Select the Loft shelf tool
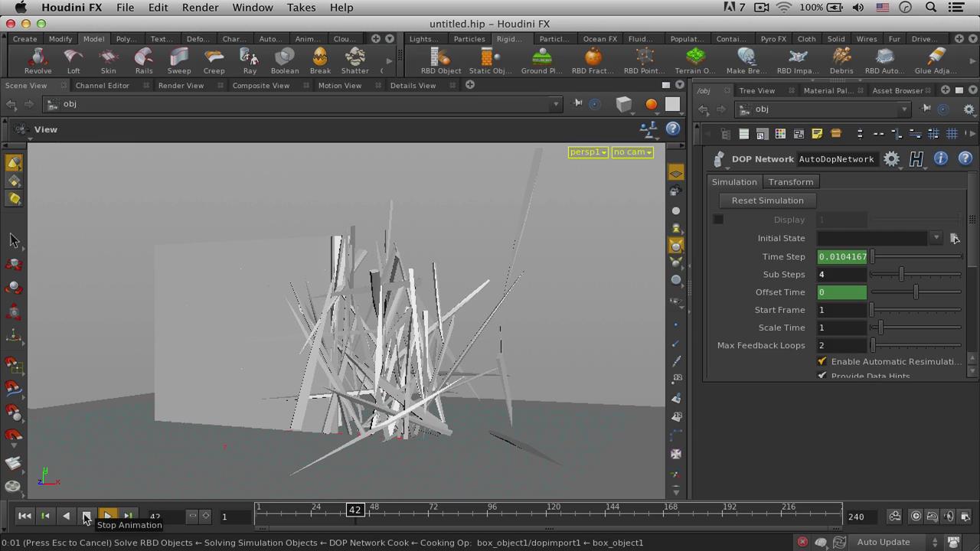The width and height of the screenshot is (980, 551). point(73,60)
